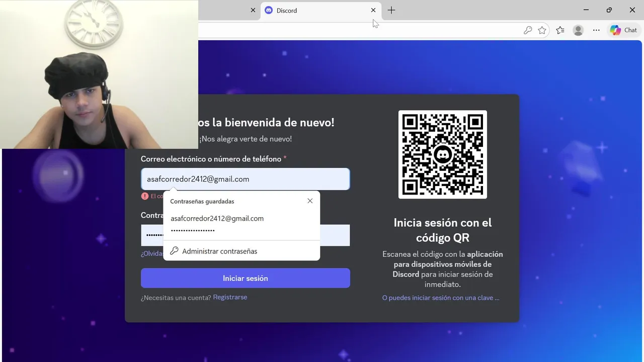Screen dimensions: 644x362
Task: Click the key icon beside Administrar contraseñas
Action: 174,251
